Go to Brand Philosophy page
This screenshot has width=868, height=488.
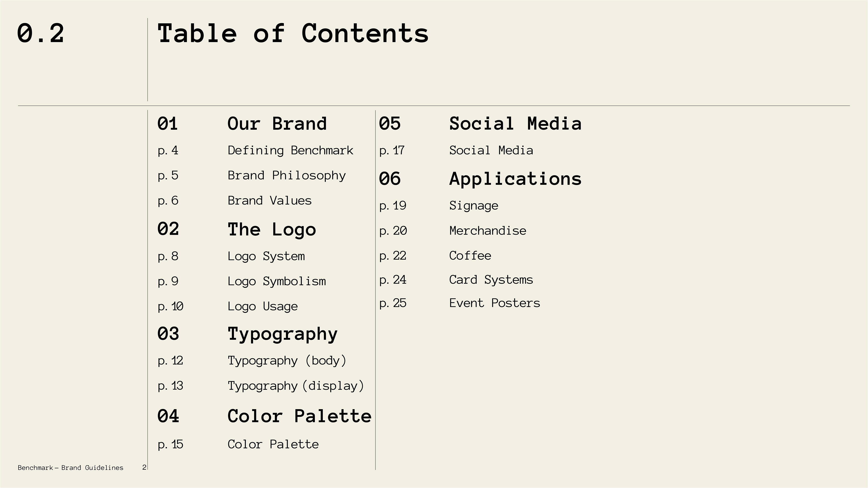287,176
